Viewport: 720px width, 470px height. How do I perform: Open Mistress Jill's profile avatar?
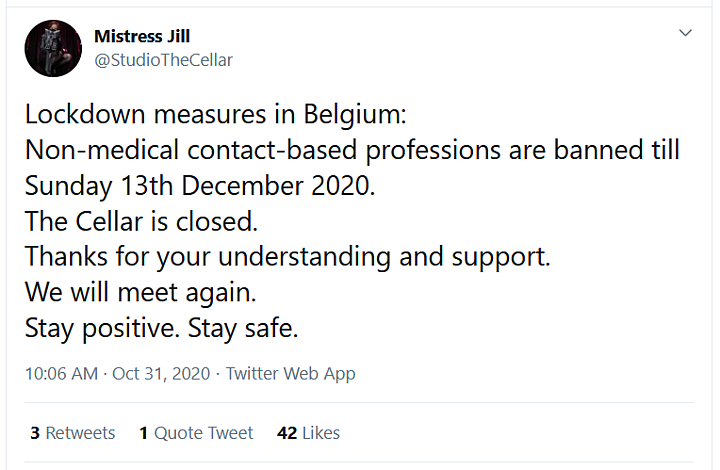tap(53, 48)
